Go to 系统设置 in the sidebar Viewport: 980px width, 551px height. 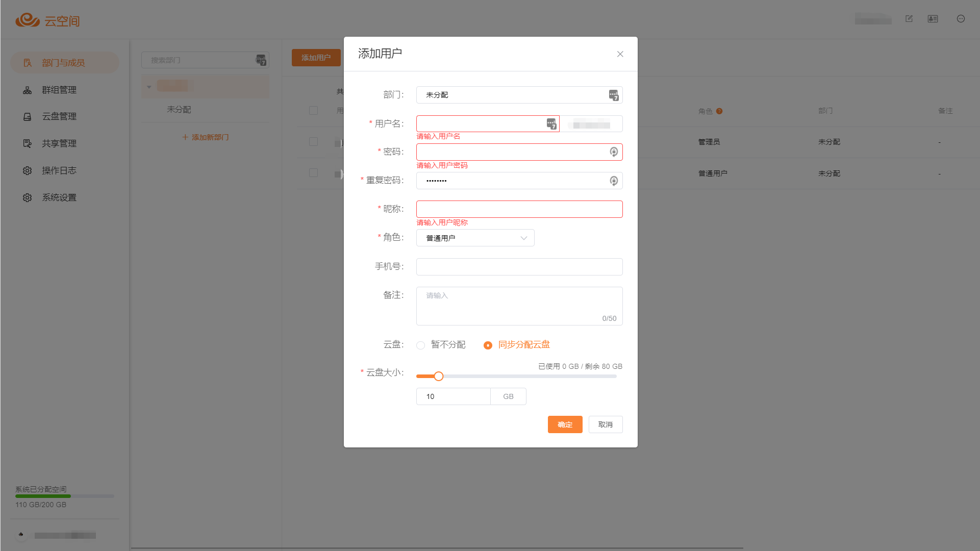(59, 197)
